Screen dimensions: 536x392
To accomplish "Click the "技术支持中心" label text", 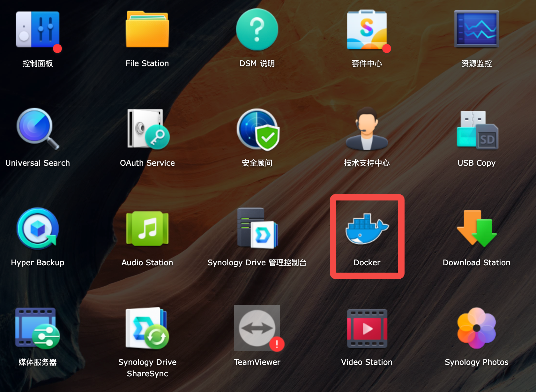I will point(367,163).
